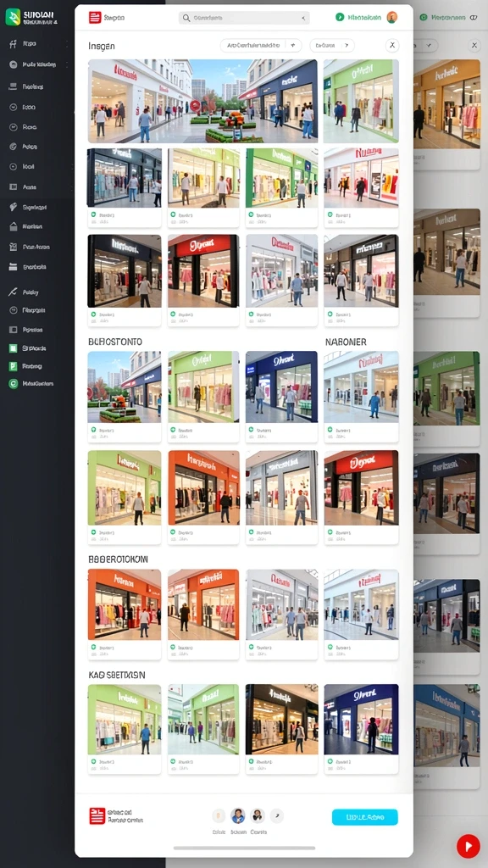This screenshot has width=488, height=868.
Task: Click the chevron at the end of the wide dropdown
Action: pos(292,46)
